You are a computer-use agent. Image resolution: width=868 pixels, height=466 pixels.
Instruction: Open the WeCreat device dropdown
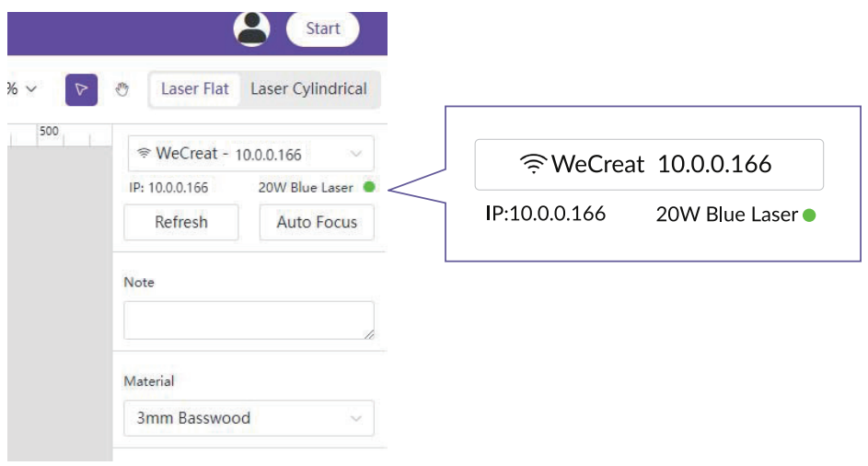pyautogui.click(x=250, y=154)
